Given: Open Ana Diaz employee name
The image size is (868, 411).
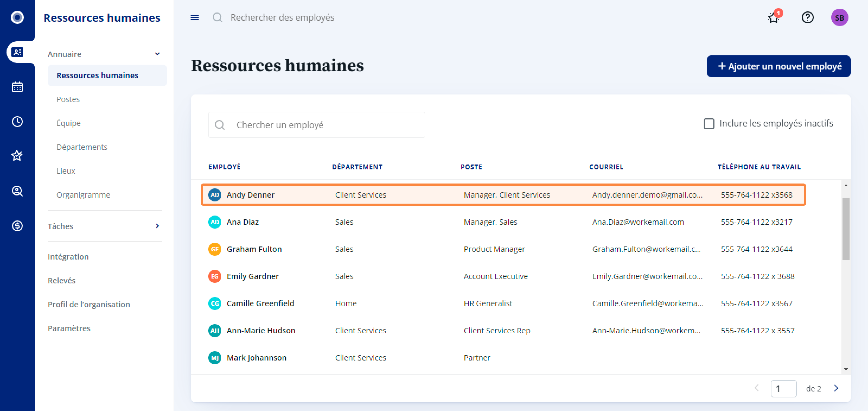Looking at the screenshot, I should [x=242, y=222].
